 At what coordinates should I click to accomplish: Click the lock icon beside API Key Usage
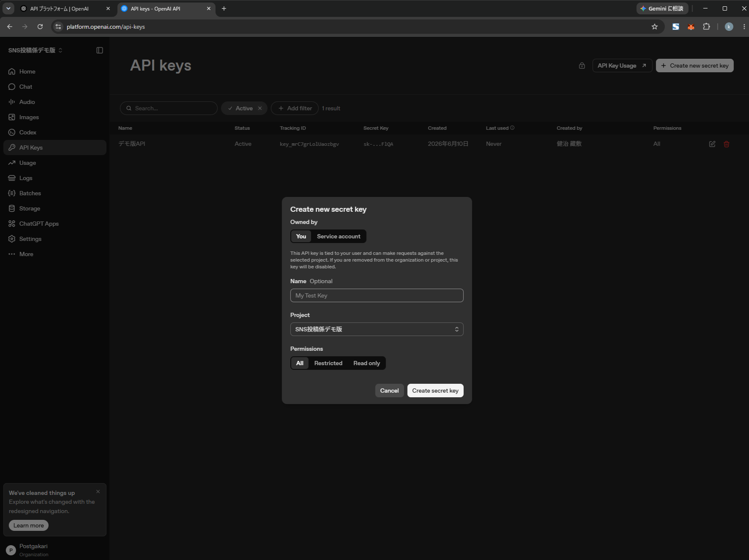coord(582,66)
